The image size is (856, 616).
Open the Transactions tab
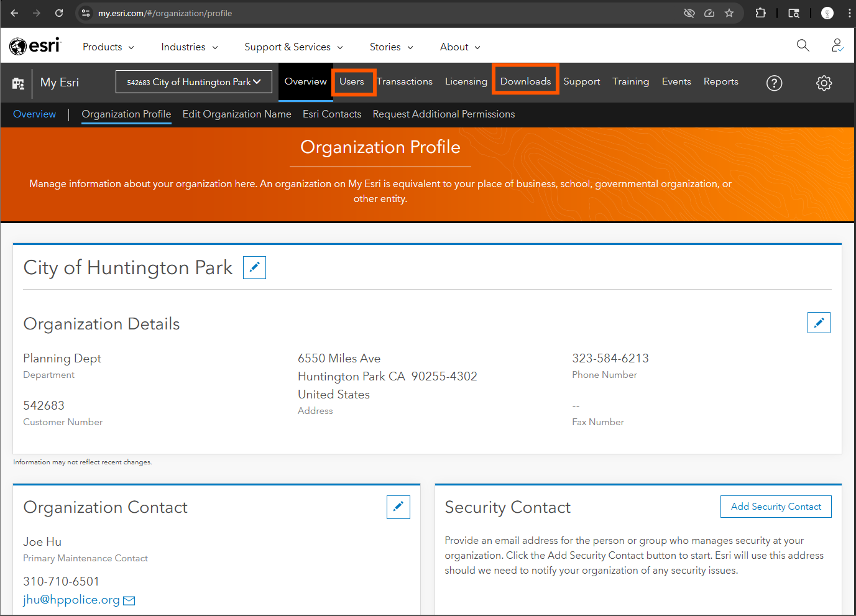point(405,81)
